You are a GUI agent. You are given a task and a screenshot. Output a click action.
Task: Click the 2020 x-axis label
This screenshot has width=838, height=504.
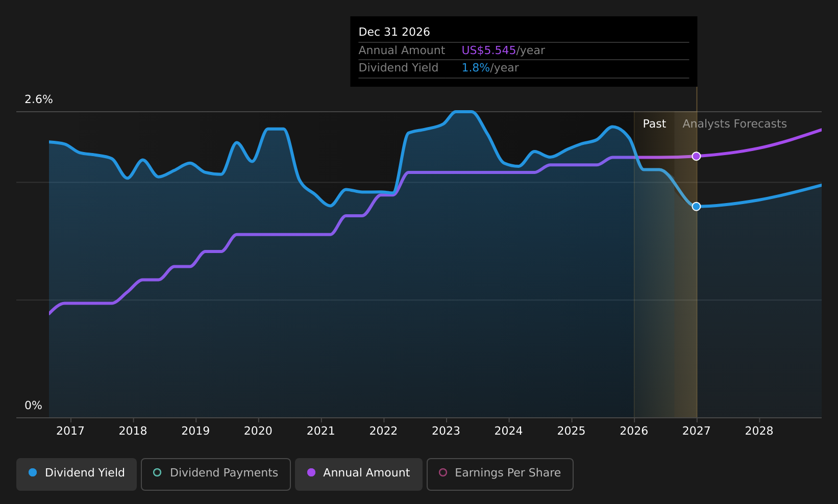(258, 431)
